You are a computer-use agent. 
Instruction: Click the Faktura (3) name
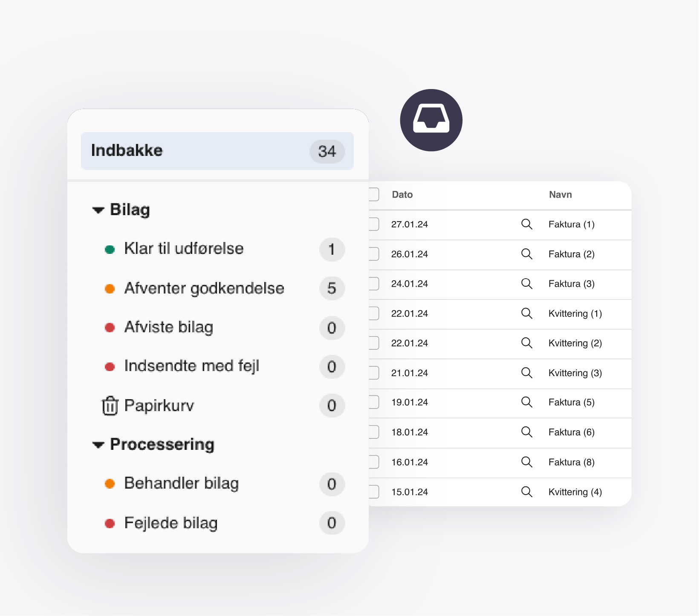pos(572,284)
